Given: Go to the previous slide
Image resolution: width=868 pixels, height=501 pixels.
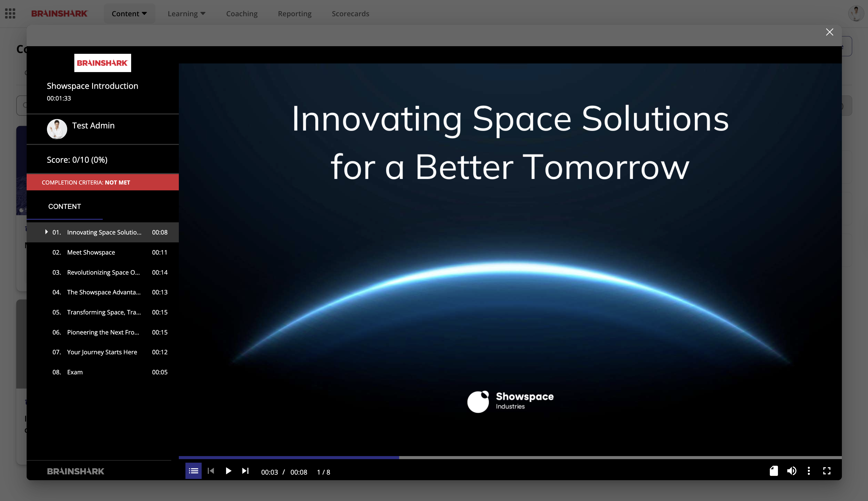Looking at the screenshot, I should point(211,471).
